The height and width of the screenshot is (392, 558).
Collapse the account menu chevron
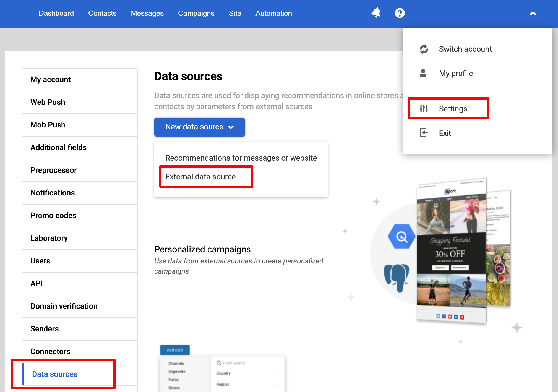533,13
